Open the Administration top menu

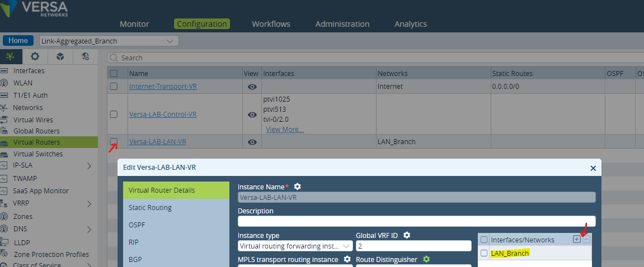pos(342,24)
